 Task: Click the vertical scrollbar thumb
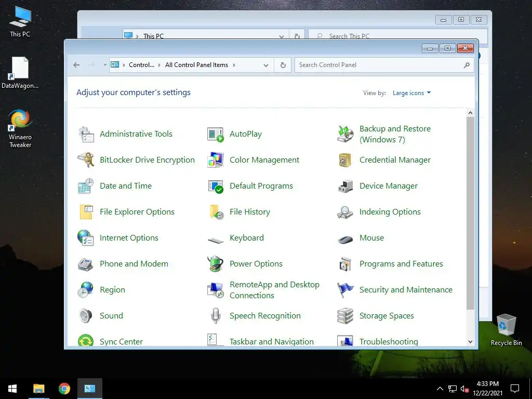pos(470,213)
